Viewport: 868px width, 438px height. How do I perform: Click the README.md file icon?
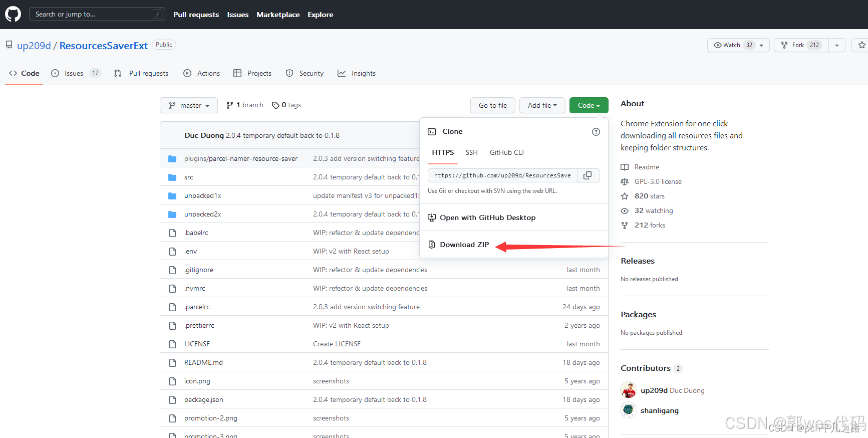(x=173, y=363)
